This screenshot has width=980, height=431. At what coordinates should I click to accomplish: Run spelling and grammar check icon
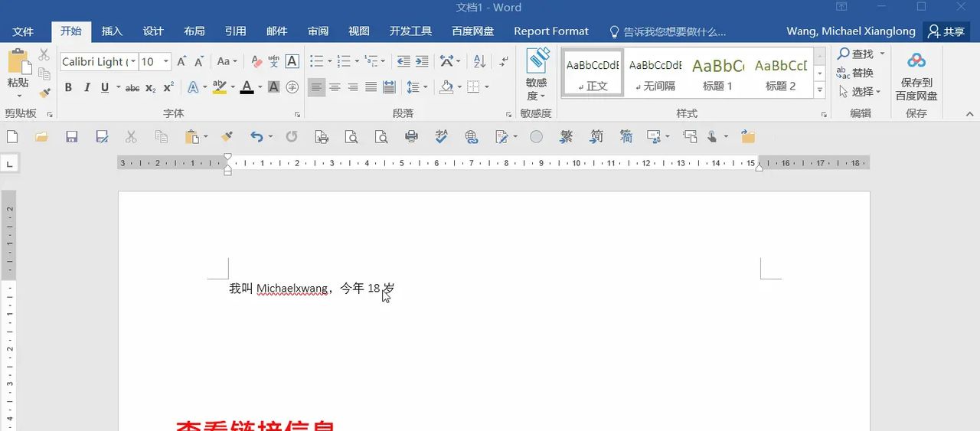(x=442, y=137)
